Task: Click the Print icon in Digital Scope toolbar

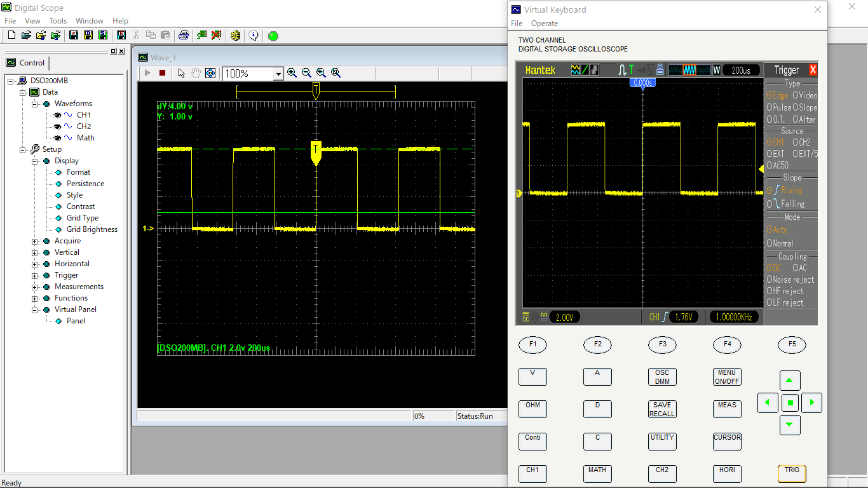Action: click(x=184, y=36)
